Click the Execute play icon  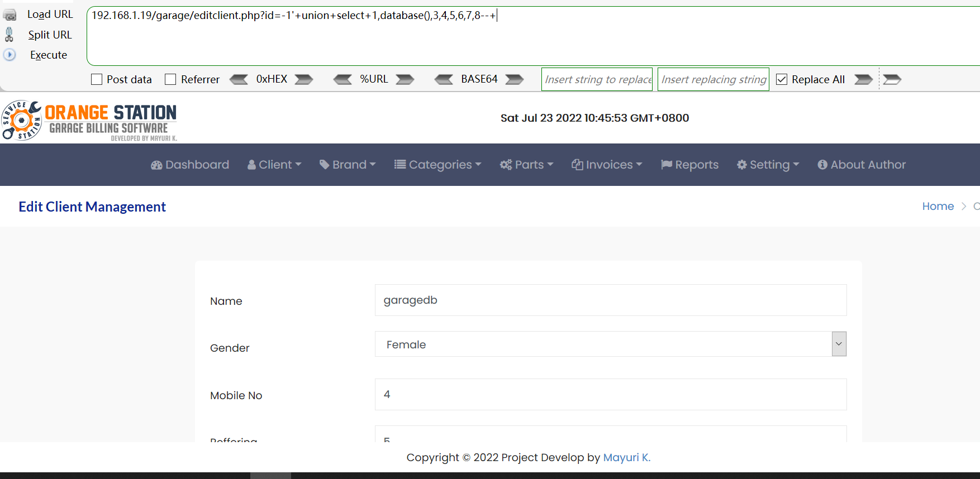point(9,55)
